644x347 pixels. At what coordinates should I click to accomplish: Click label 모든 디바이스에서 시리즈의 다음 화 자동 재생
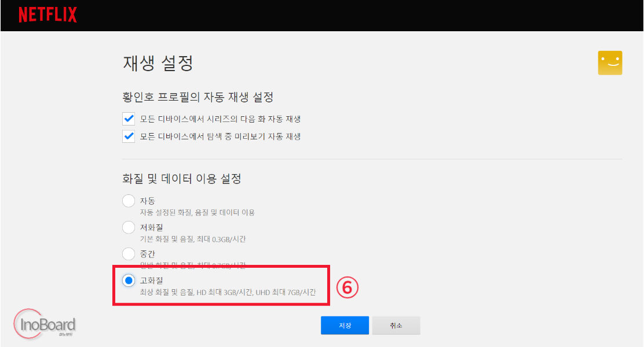(x=220, y=119)
